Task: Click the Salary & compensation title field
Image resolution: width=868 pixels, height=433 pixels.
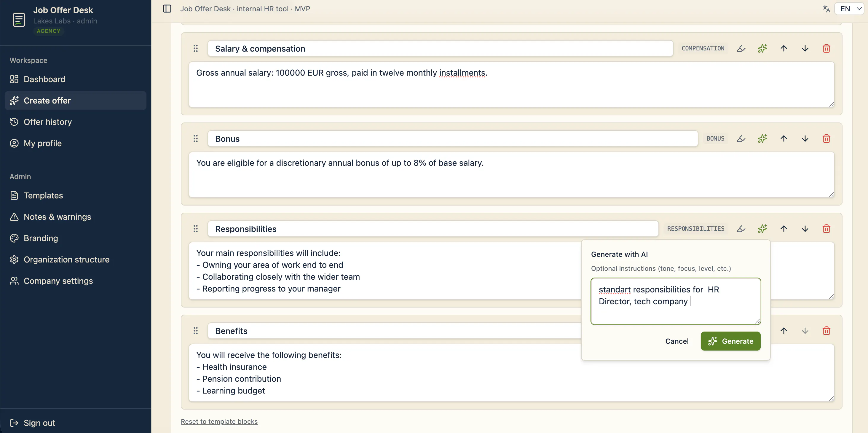Action: point(441,49)
